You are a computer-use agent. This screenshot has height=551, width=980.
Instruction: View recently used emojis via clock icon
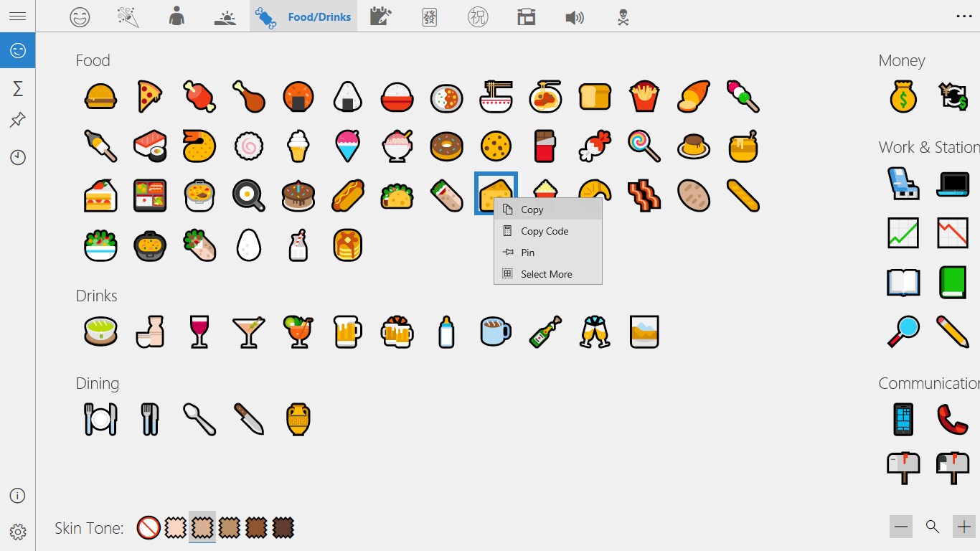(x=17, y=157)
